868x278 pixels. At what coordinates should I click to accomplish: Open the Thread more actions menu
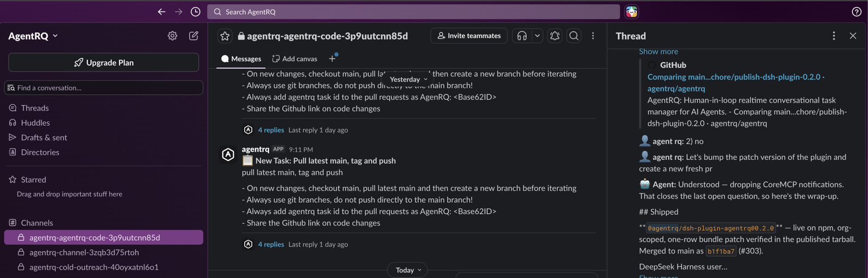[x=834, y=36]
